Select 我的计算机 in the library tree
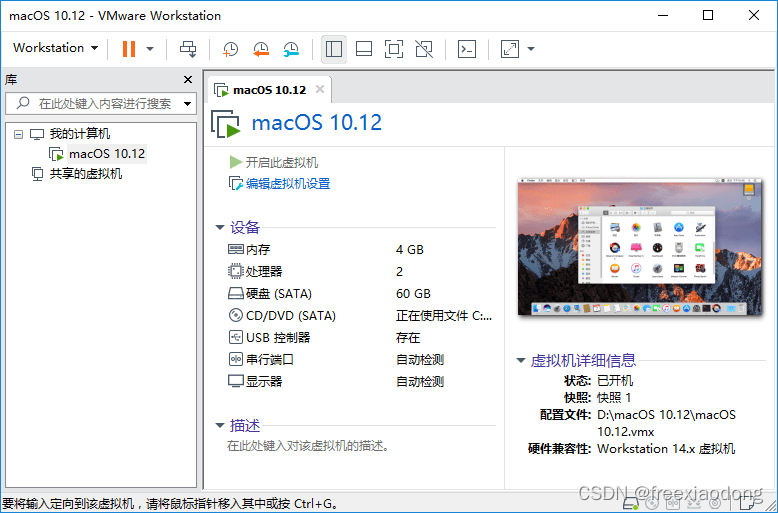This screenshot has height=513, width=778. [x=79, y=133]
